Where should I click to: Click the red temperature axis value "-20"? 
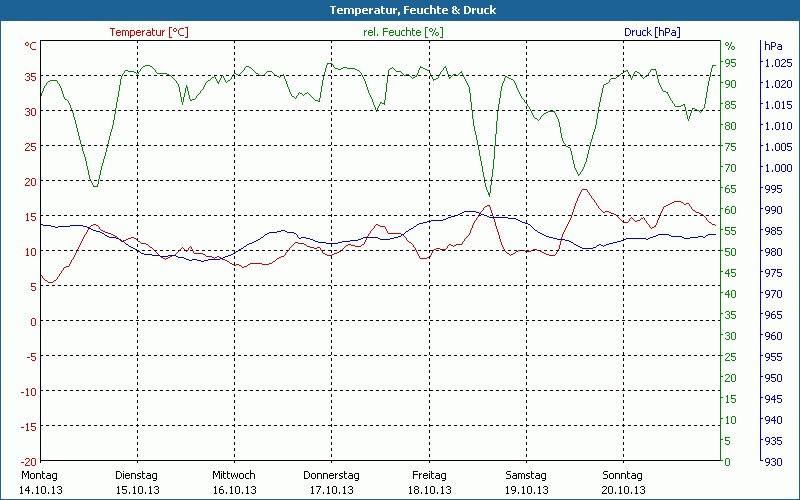pos(29,461)
